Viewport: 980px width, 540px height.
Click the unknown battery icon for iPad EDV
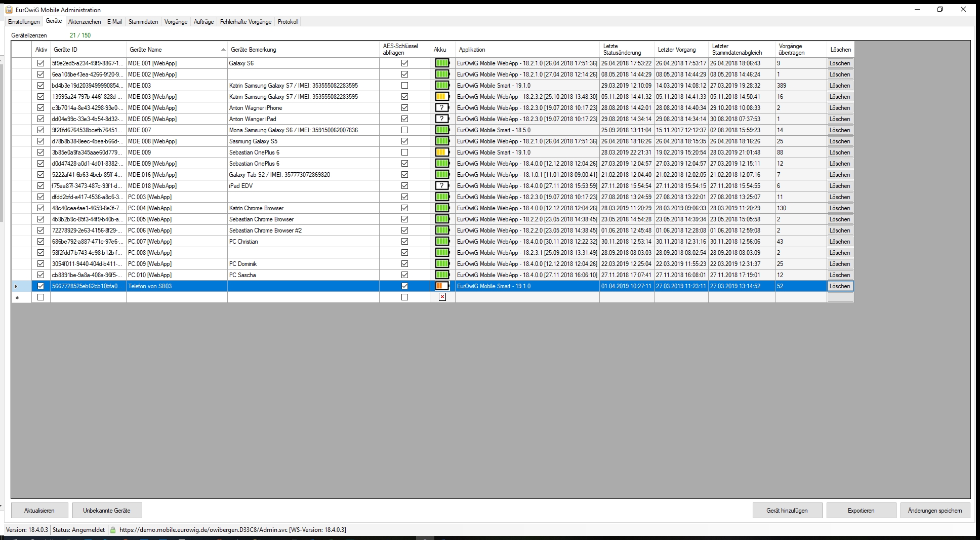442,186
